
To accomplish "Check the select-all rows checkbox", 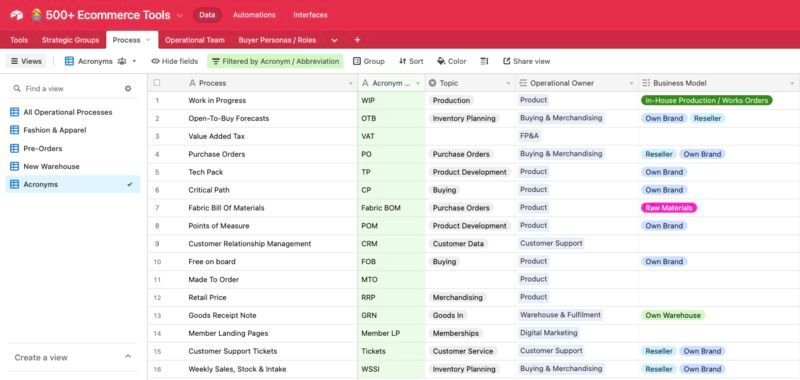I will [x=157, y=83].
